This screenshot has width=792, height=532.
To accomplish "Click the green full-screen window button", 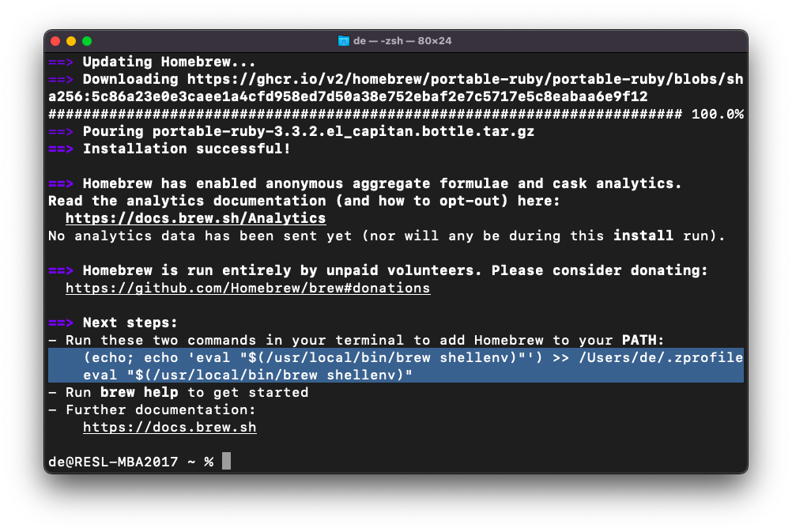I will tap(87, 41).
